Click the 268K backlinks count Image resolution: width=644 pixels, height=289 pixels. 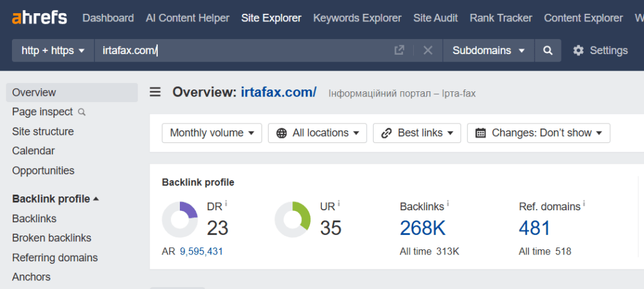tap(423, 228)
